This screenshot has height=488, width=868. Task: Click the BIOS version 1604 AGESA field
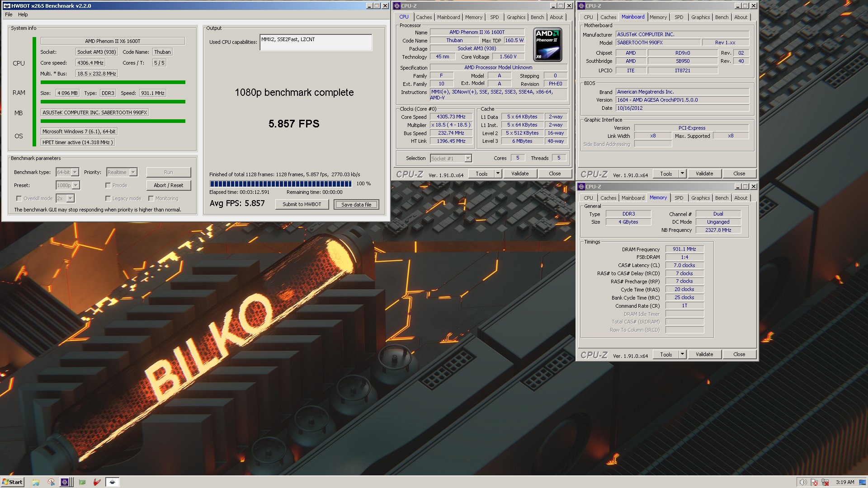pyautogui.click(x=682, y=100)
